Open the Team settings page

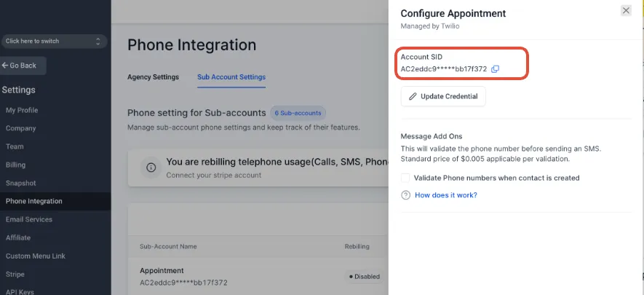point(15,146)
